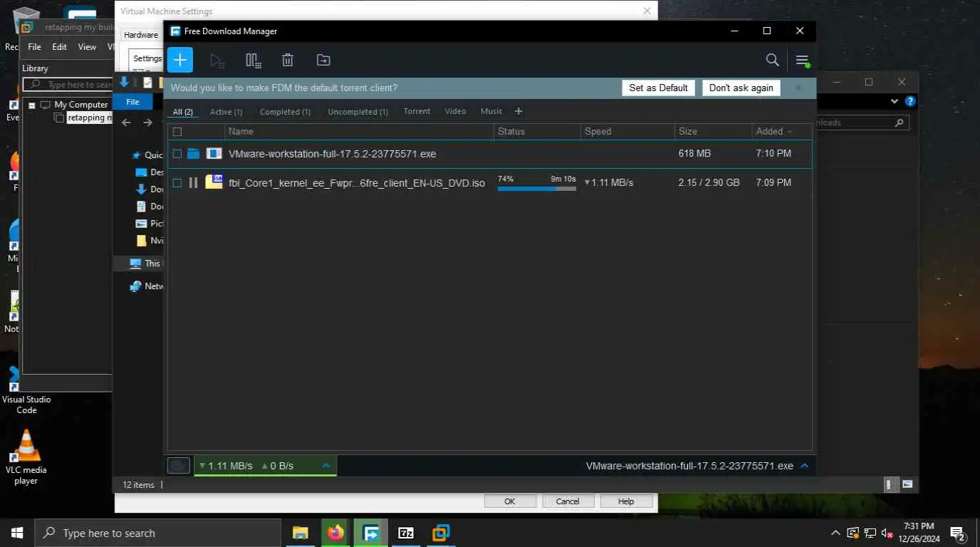The width and height of the screenshot is (980, 547).
Task: Open Visual Studio Code desktop shortcut
Action: pos(26,390)
